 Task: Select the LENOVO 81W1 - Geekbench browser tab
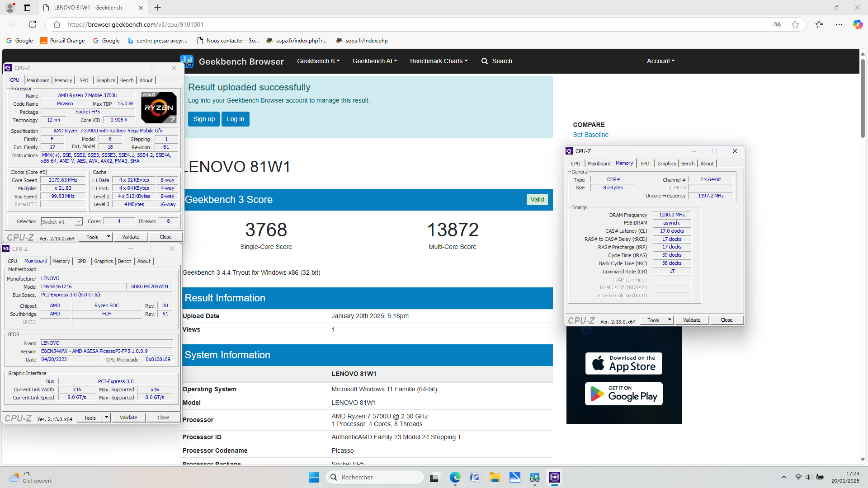(x=94, y=8)
